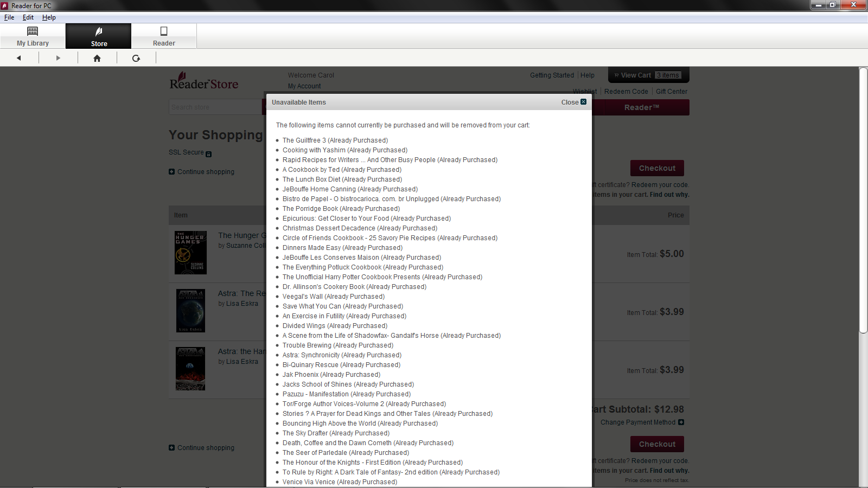Screen dimensions: 868x488
Task: Open The Hunger Games cover thumbnail
Action: point(190,253)
